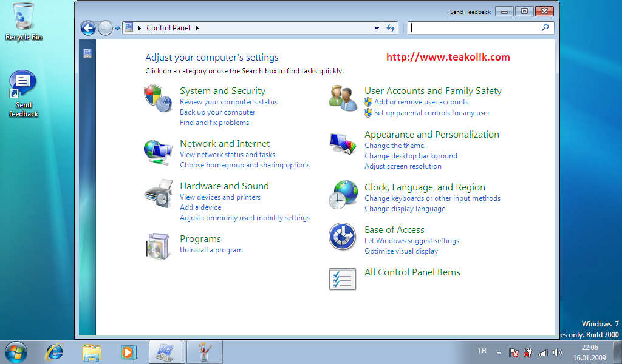Click Change desktop background
The image size is (622, 364).
point(411,156)
